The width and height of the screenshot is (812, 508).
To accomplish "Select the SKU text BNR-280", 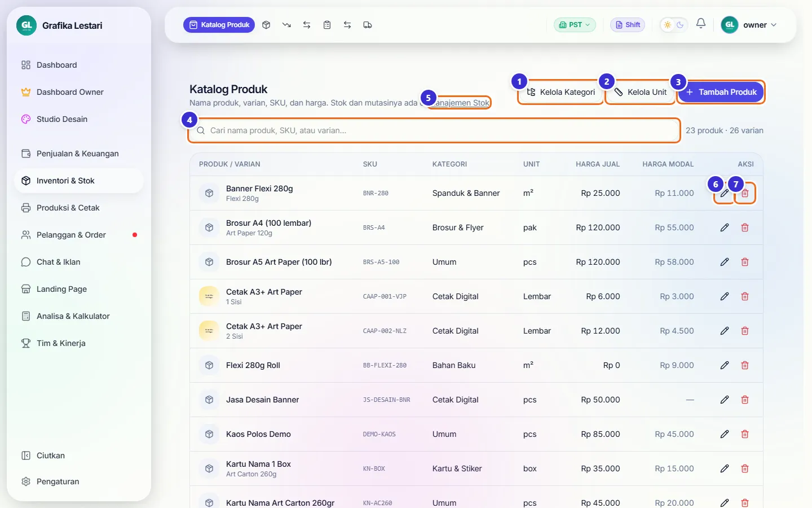I will coord(376,193).
